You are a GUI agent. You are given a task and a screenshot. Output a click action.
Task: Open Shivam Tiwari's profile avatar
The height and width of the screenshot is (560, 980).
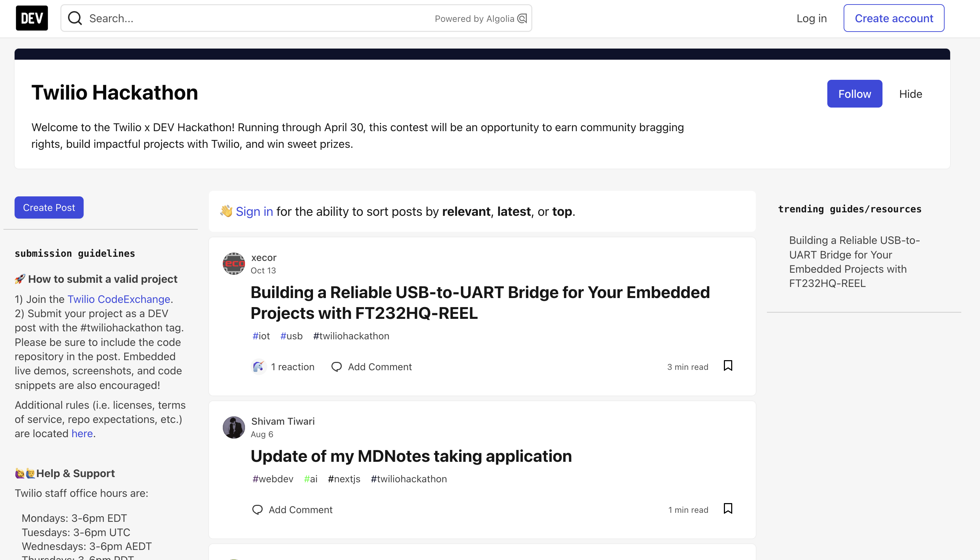(234, 427)
